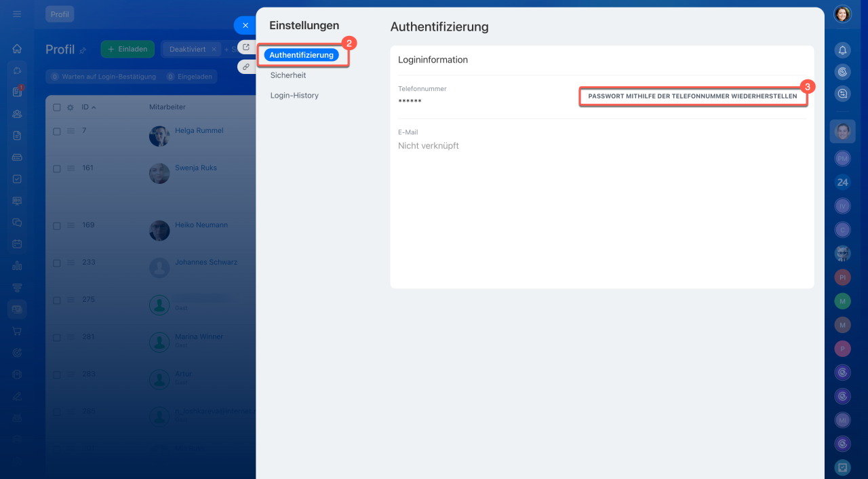
Task: Select all rows checkbox in table header
Action: pos(57,107)
